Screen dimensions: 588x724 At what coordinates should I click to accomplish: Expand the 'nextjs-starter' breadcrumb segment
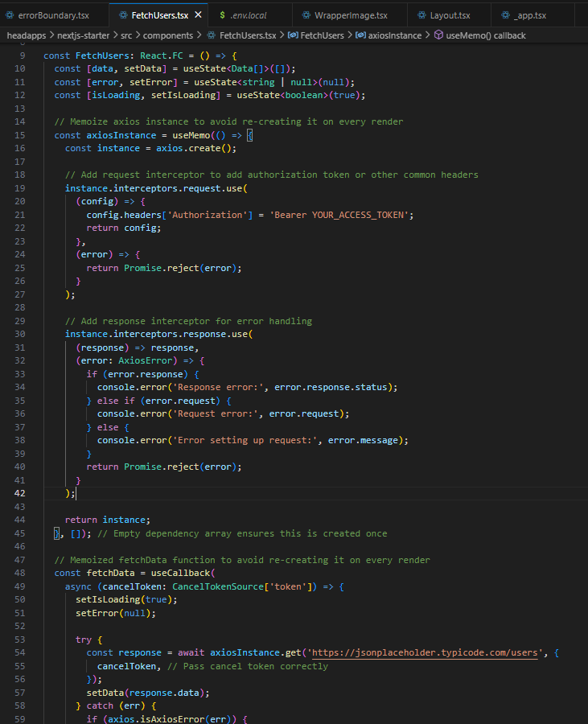(83, 35)
